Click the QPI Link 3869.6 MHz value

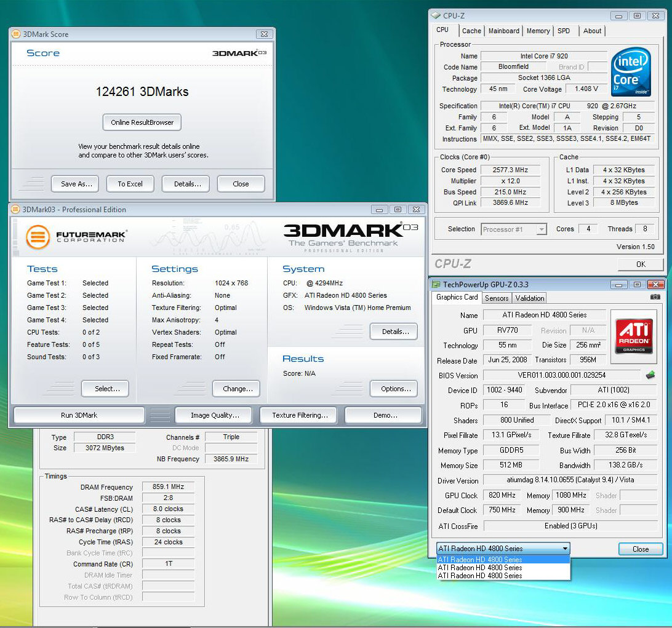click(510, 202)
